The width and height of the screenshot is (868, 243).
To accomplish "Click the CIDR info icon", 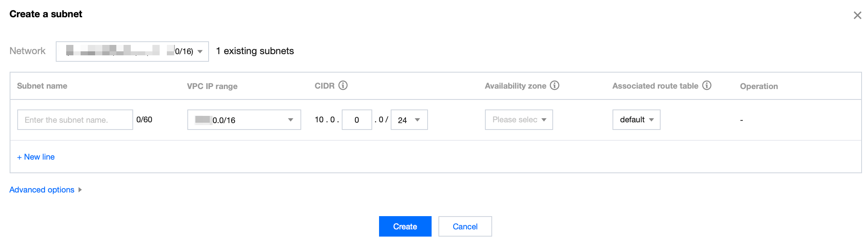I will tap(343, 85).
